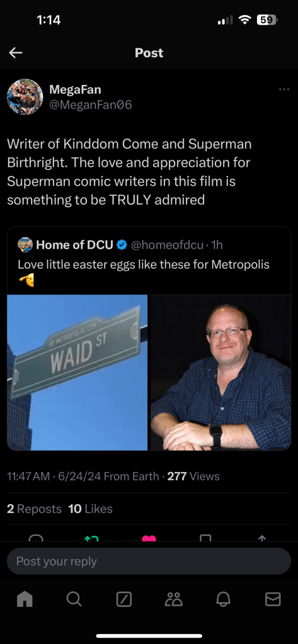Go to the Home tab

[x=25, y=599]
